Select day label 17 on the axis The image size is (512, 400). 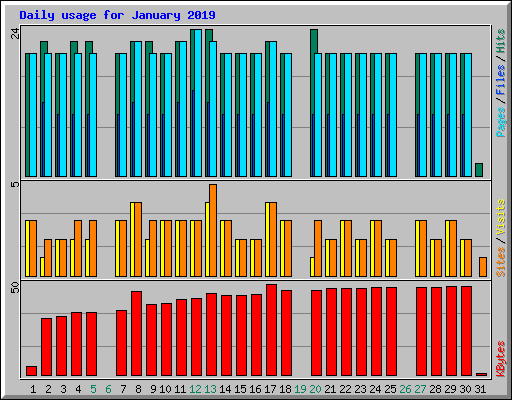[270, 389]
